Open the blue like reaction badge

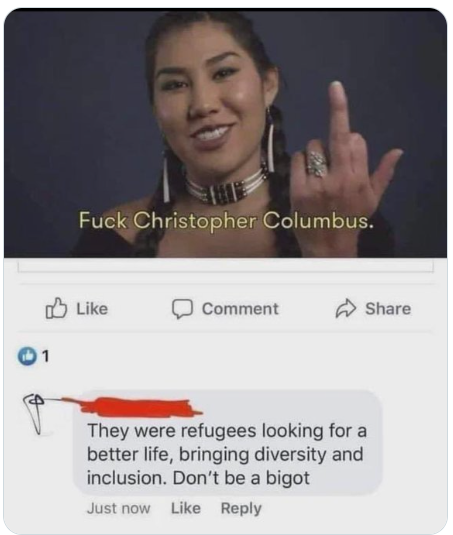tap(27, 356)
